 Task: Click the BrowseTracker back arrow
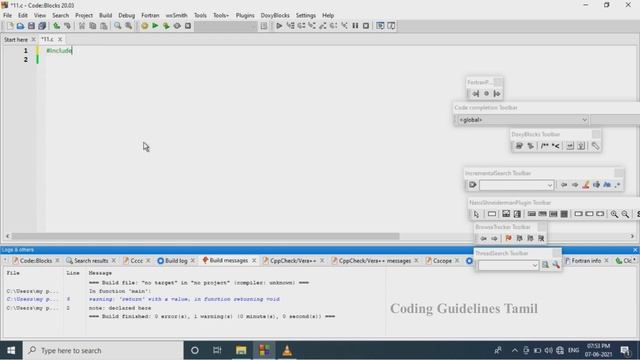pyautogui.click(x=484, y=238)
